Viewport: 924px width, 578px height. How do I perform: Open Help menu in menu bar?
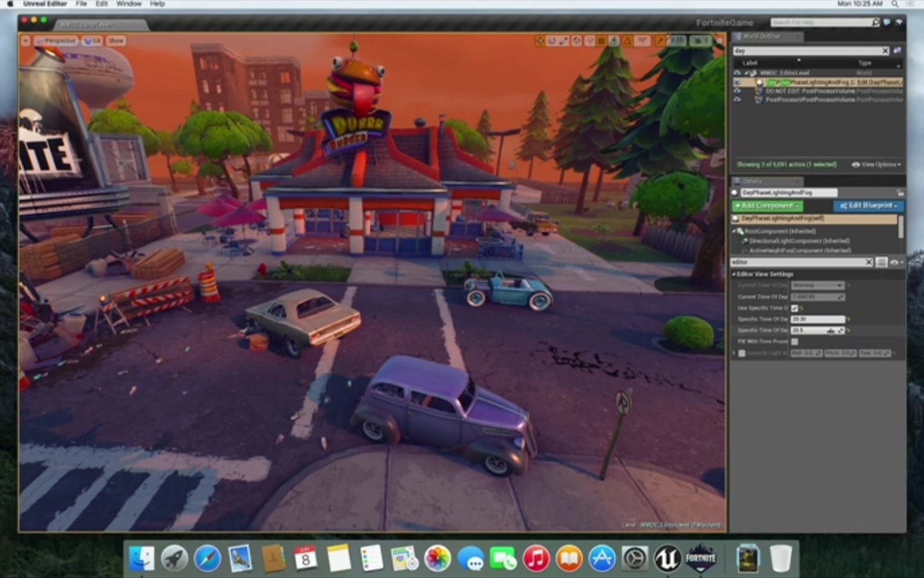tap(157, 4)
